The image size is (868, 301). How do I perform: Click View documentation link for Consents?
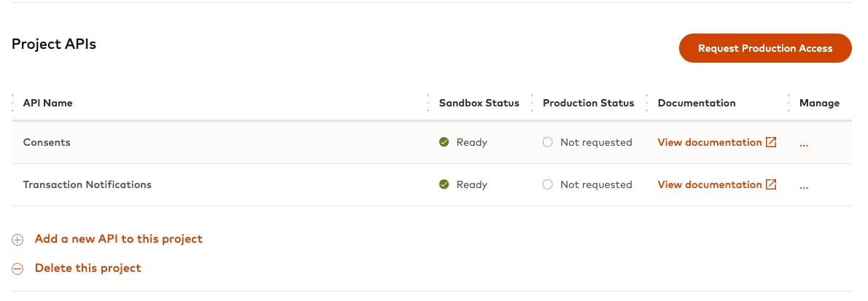tap(709, 143)
